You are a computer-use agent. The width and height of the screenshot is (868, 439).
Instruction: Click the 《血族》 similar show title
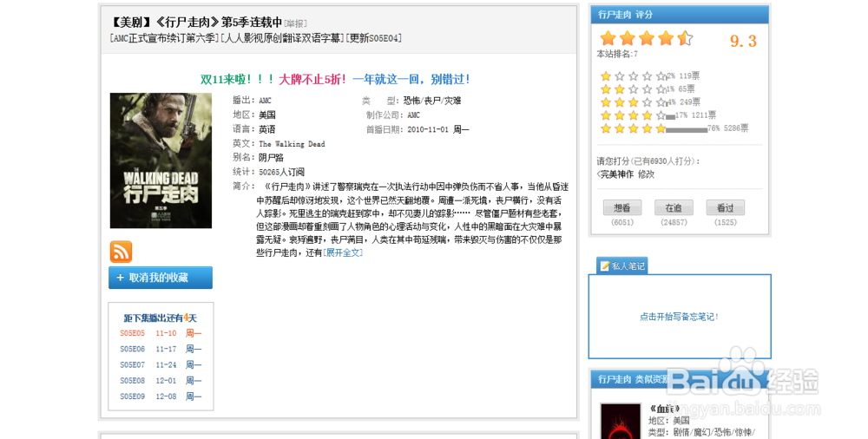pos(664,410)
